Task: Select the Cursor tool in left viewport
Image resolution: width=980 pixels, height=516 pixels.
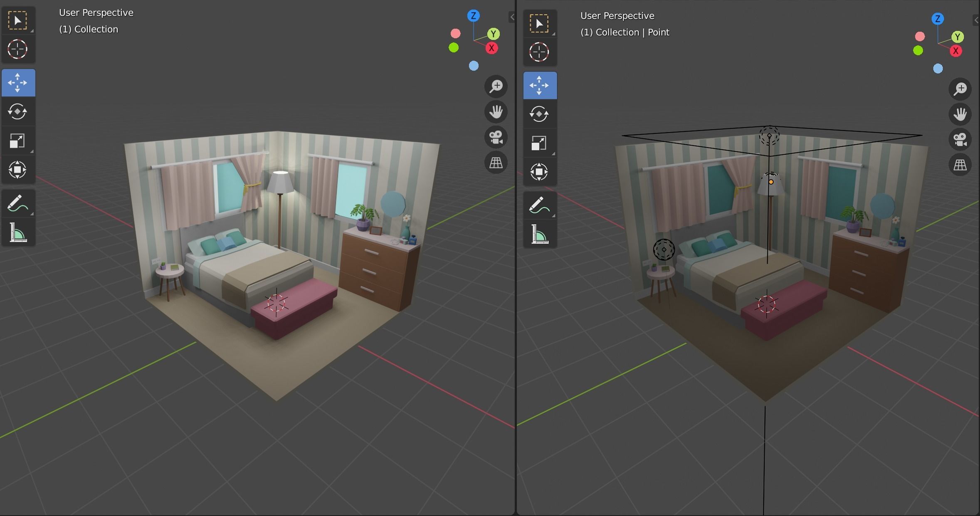Action: 17,49
